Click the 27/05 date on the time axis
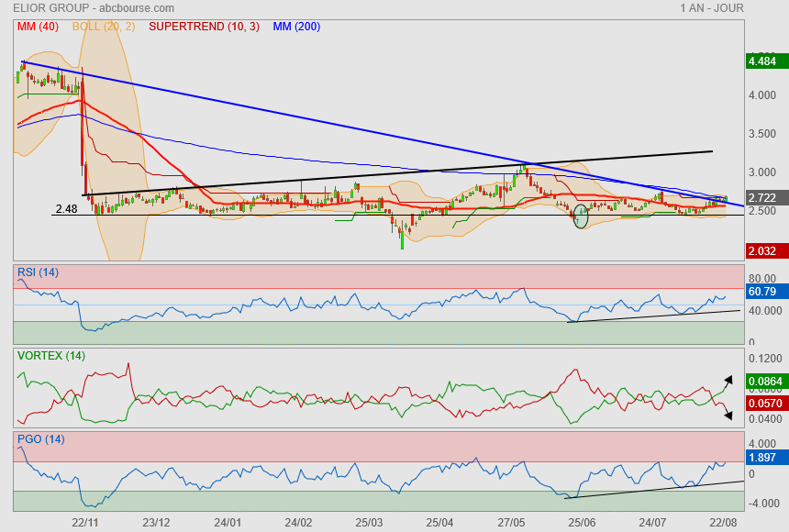Viewport: 789px width, 532px height. coord(511,523)
